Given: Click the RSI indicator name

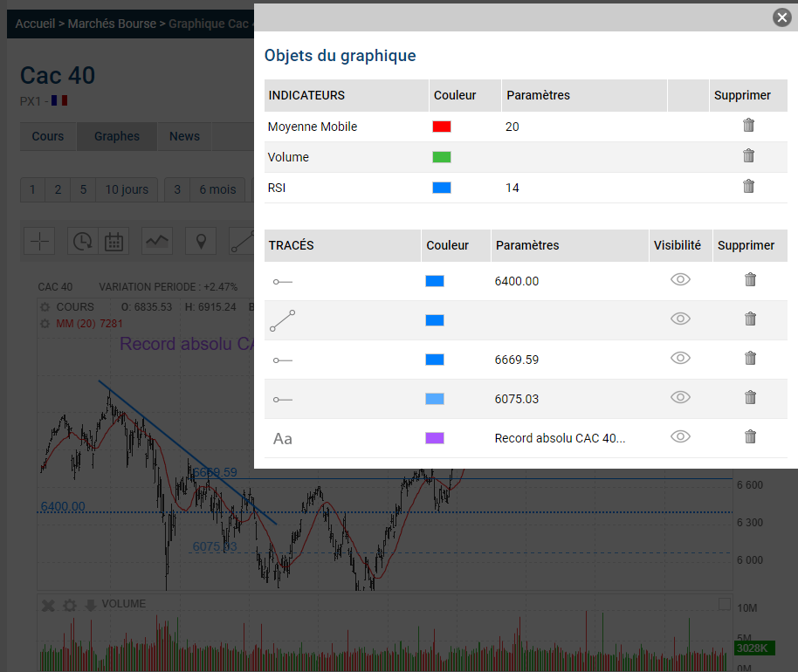Looking at the screenshot, I should click(x=277, y=188).
